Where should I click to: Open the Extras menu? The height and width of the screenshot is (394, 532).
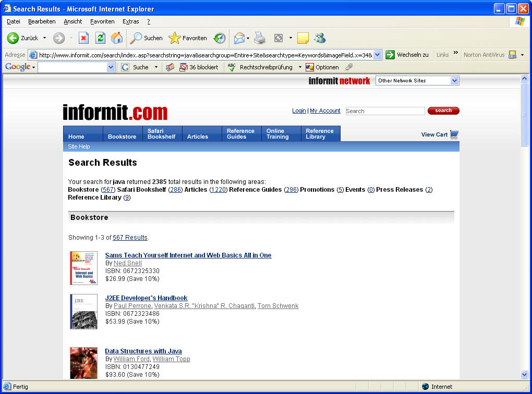click(130, 21)
